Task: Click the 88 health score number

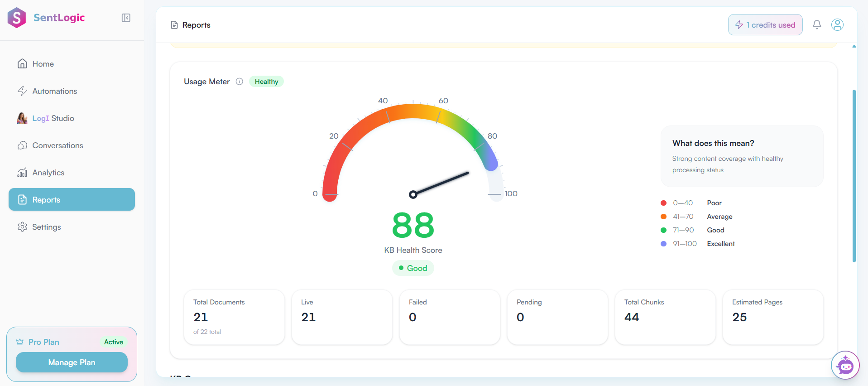Action: [x=413, y=225]
